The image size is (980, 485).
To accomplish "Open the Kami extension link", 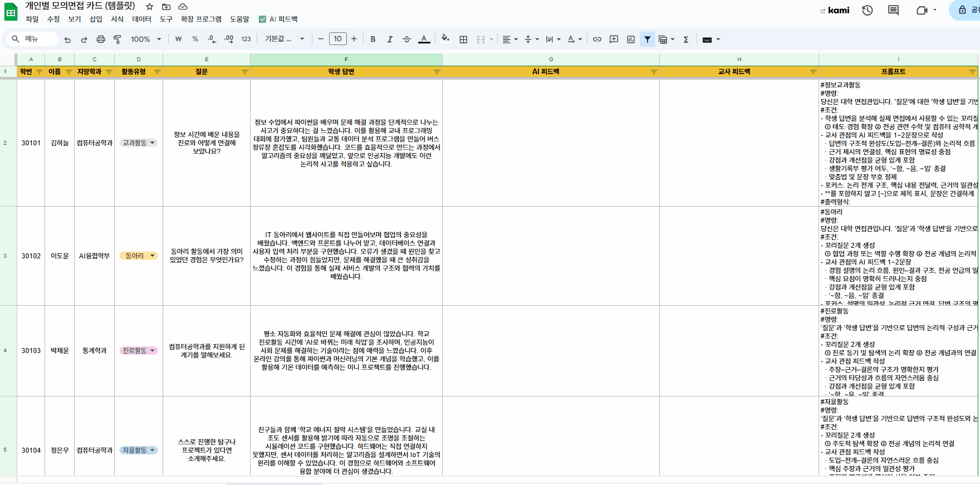I will pyautogui.click(x=835, y=10).
